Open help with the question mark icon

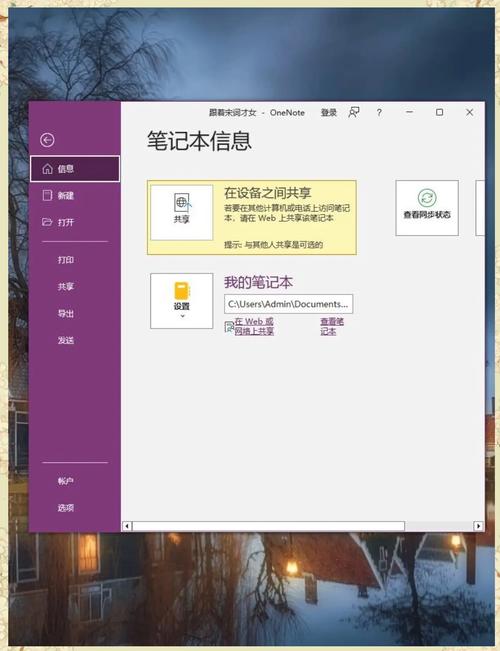point(379,113)
